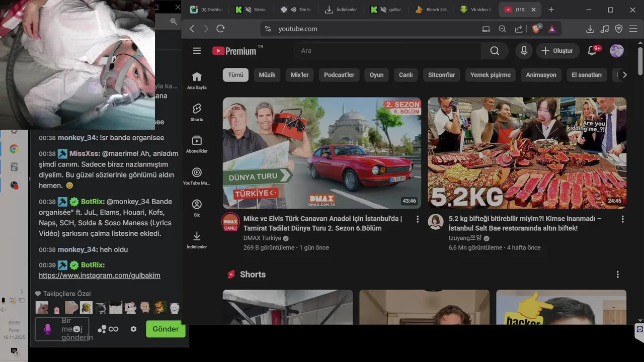
Task: Open more options for 5.2 kg bifteği video
Action: tap(622, 219)
